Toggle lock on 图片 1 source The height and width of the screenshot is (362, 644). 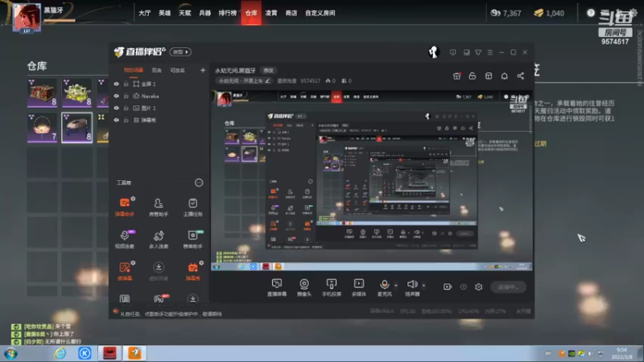coord(126,108)
